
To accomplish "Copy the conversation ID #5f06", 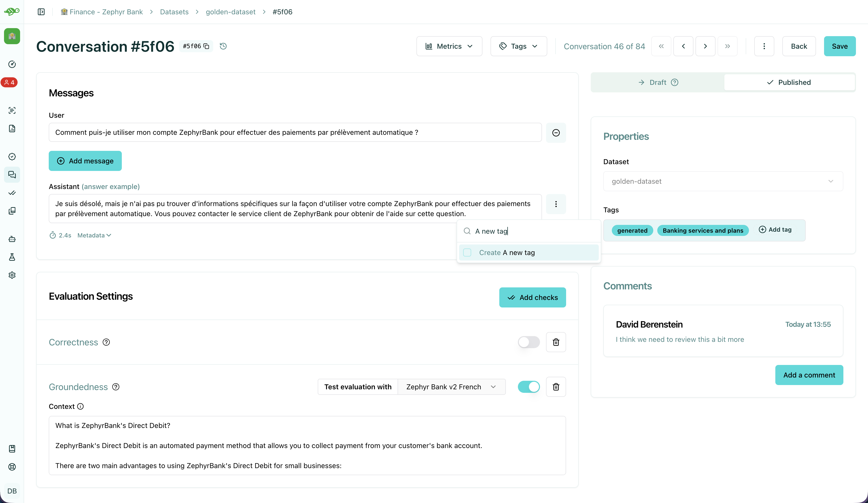I will (206, 46).
